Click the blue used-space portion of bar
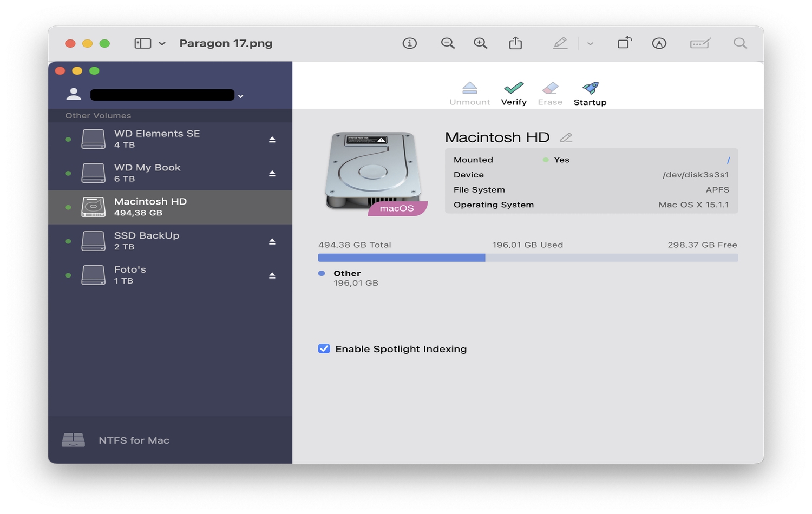The image size is (812, 514). coord(402,258)
